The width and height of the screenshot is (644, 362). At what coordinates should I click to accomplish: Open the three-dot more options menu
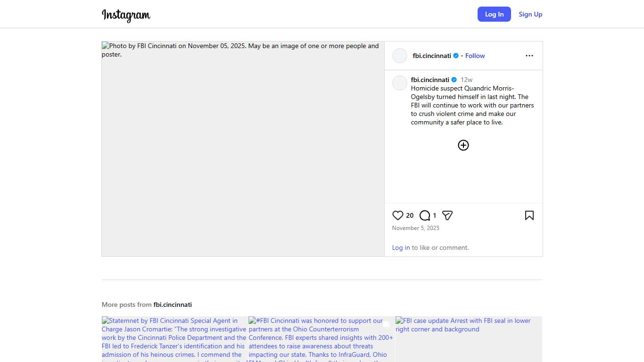pos(529,56)
